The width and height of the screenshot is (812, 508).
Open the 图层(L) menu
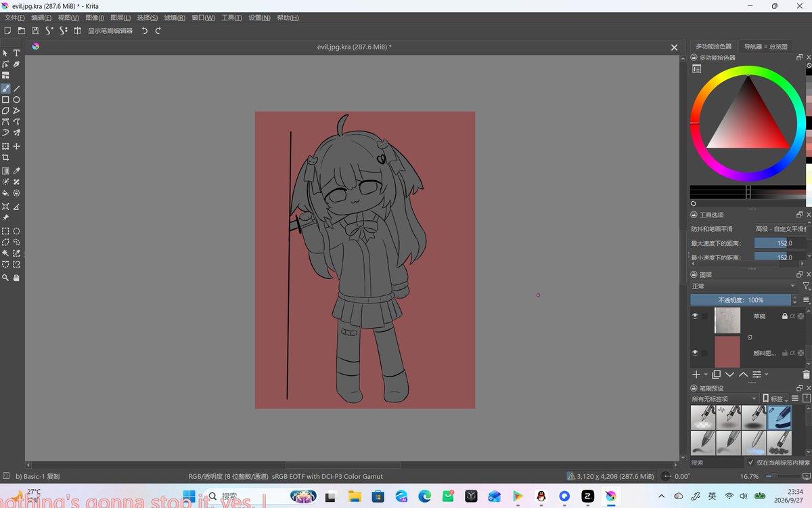(120, 18)
